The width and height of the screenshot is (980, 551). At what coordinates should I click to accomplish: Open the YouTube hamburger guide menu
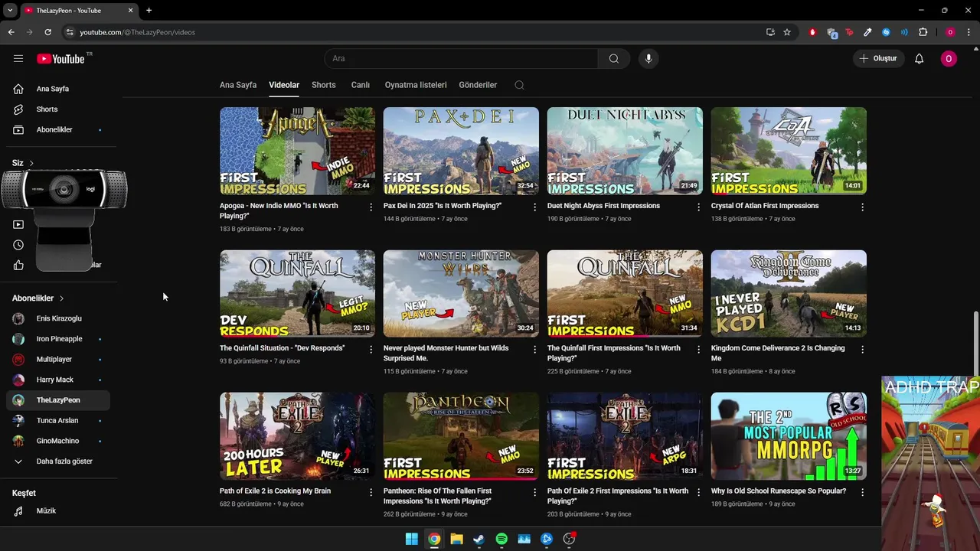(18, 59)
